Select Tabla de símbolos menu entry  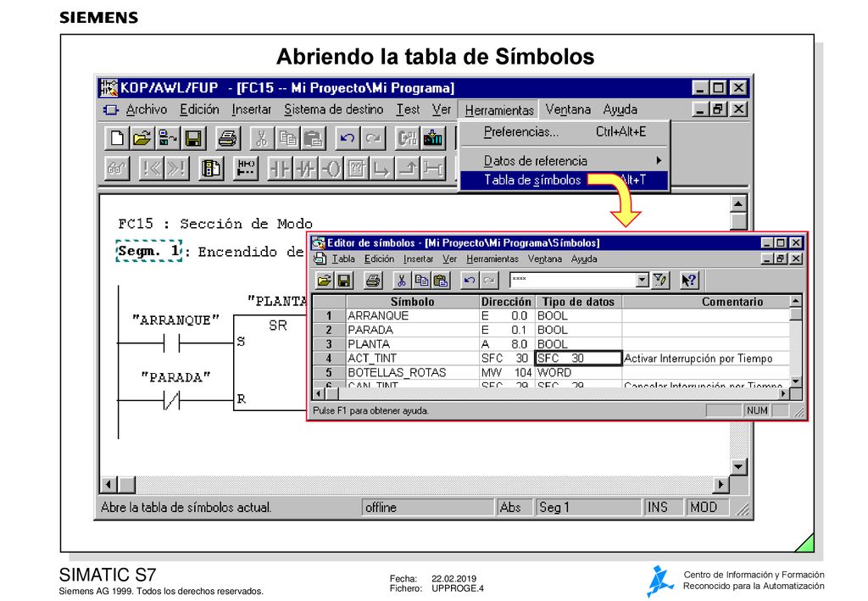point(564,180)
